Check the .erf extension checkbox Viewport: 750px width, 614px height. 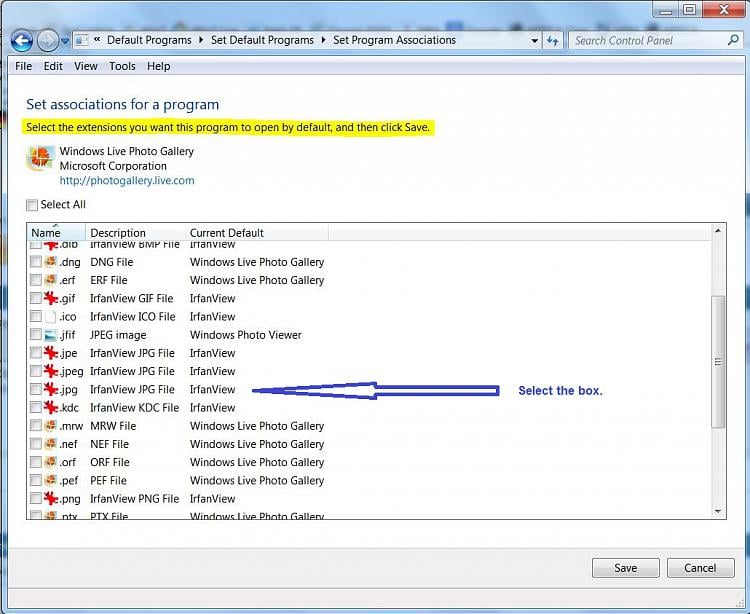coord(36,280)
